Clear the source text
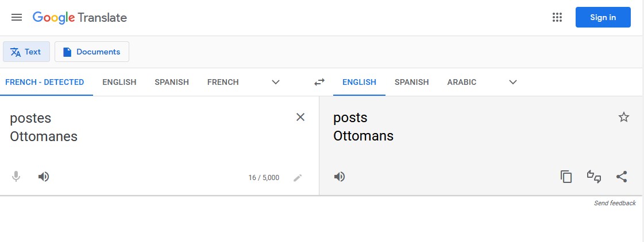 pyautogui.click(x=300, y=117)
